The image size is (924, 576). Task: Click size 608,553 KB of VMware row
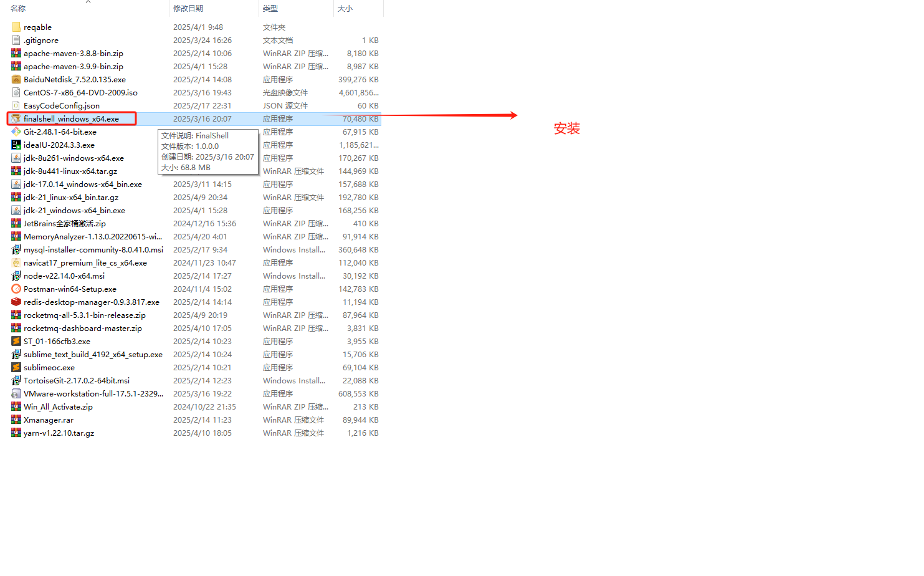359,393
